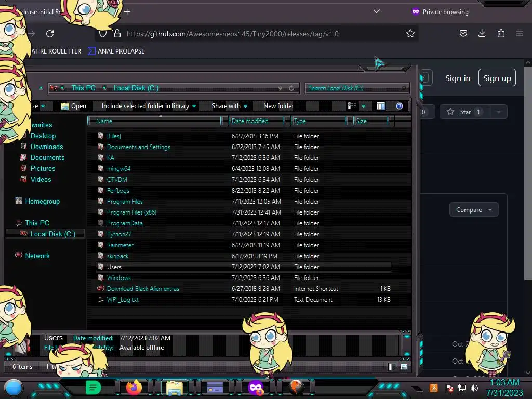Reload the page in Firefox

[x=50, y=34]
